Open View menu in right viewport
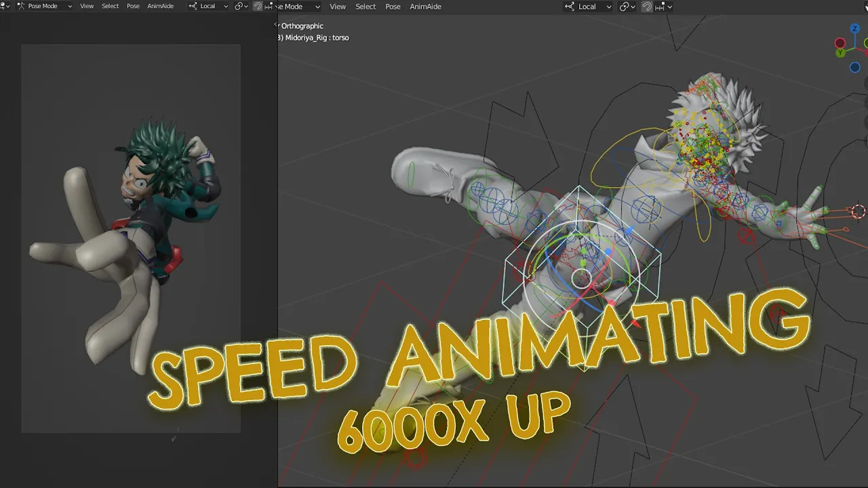 pos(337,6)
